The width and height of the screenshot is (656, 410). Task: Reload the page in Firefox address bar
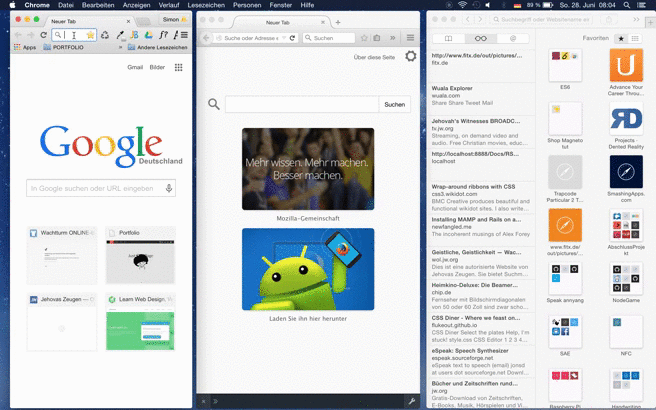(x=292, y=38)
